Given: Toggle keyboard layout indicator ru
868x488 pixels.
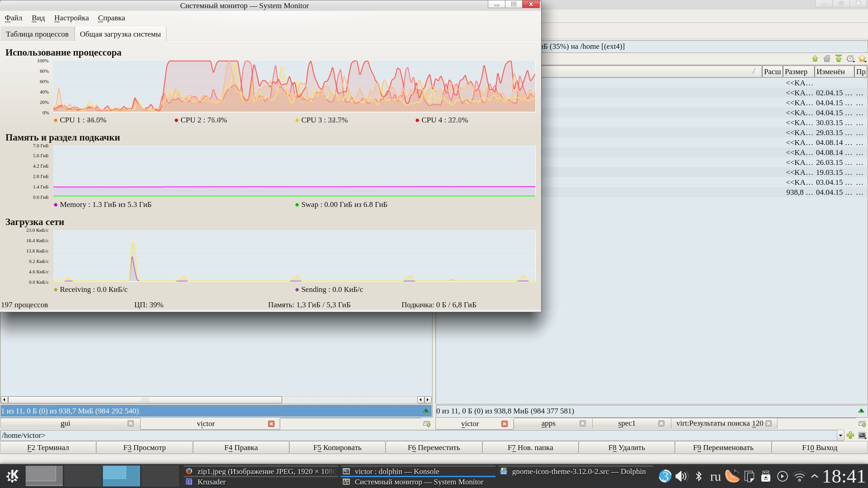Looking at the screenshot, I should point(715,476).
